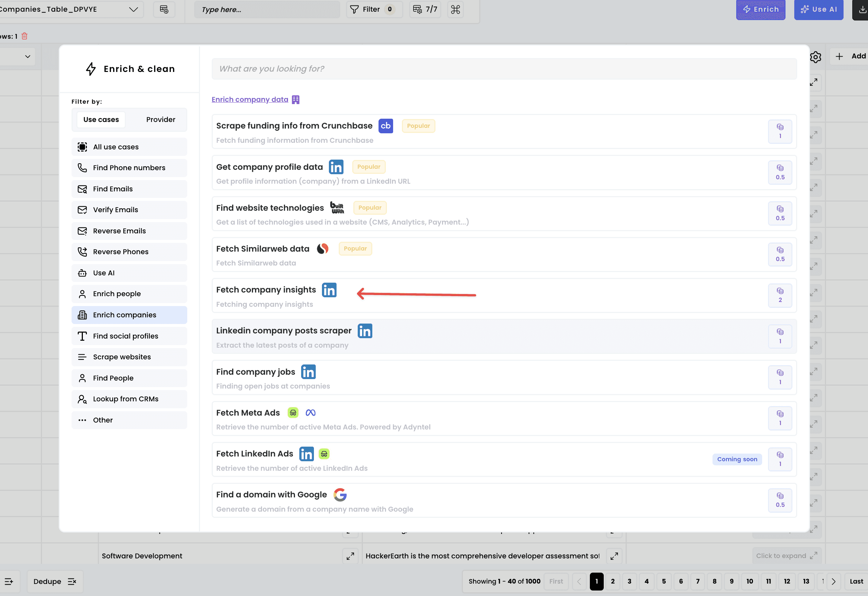Screen dimensions: 868x596
Task: Click the 'What are you looking for?' search field
Action: tap(504, 69)
